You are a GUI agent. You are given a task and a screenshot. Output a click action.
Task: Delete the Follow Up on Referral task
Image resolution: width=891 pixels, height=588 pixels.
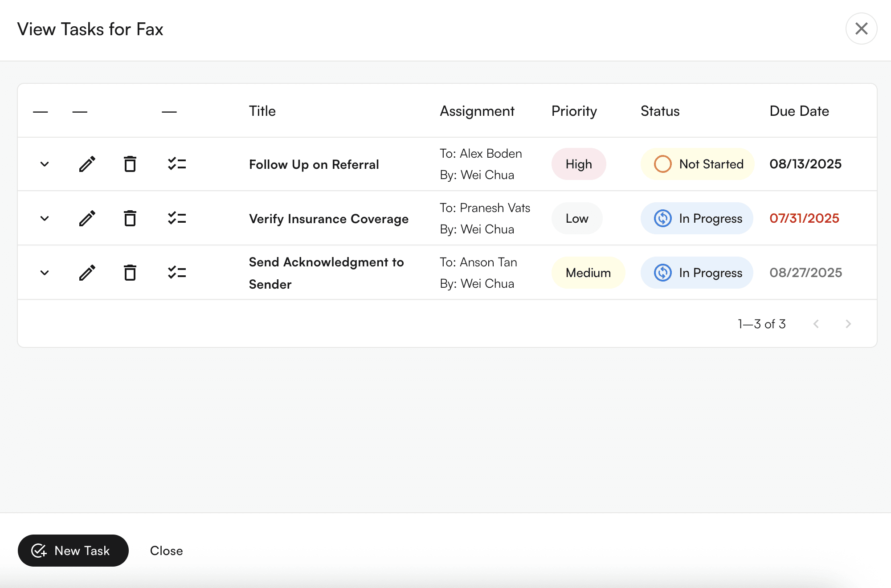coord(130,164)
